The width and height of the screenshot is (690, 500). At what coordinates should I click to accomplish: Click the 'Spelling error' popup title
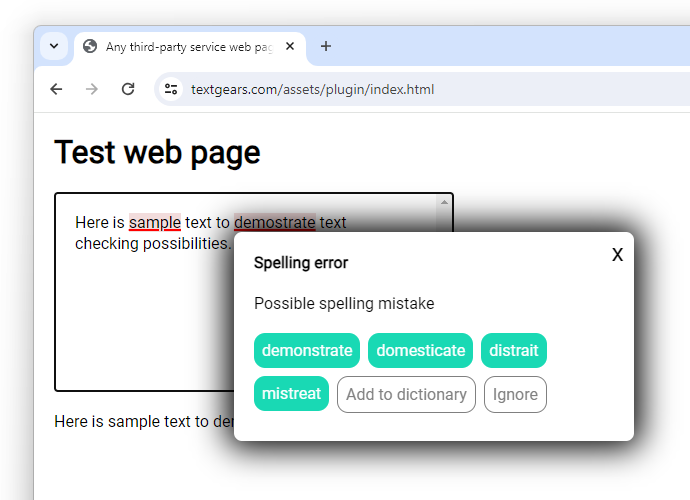click(301, 263)
